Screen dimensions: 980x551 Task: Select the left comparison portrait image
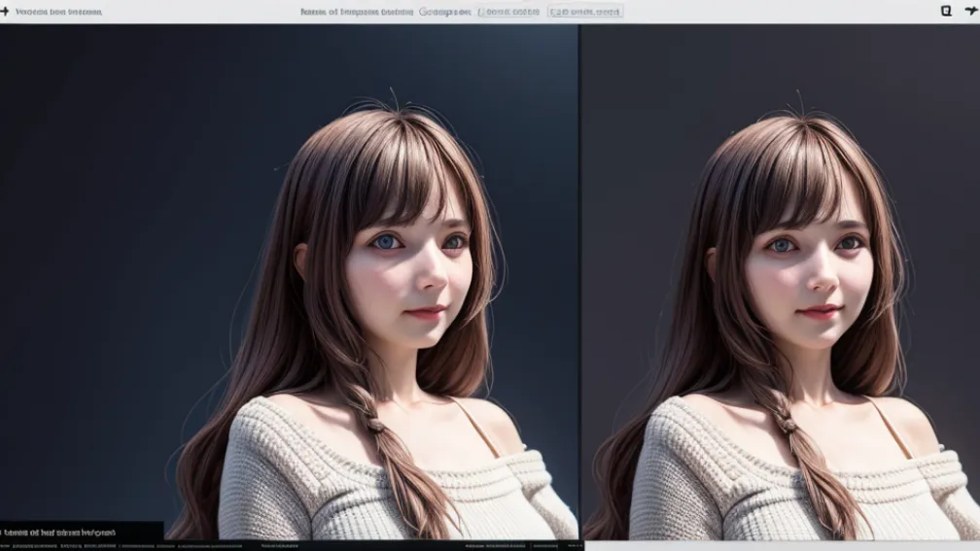289,282
